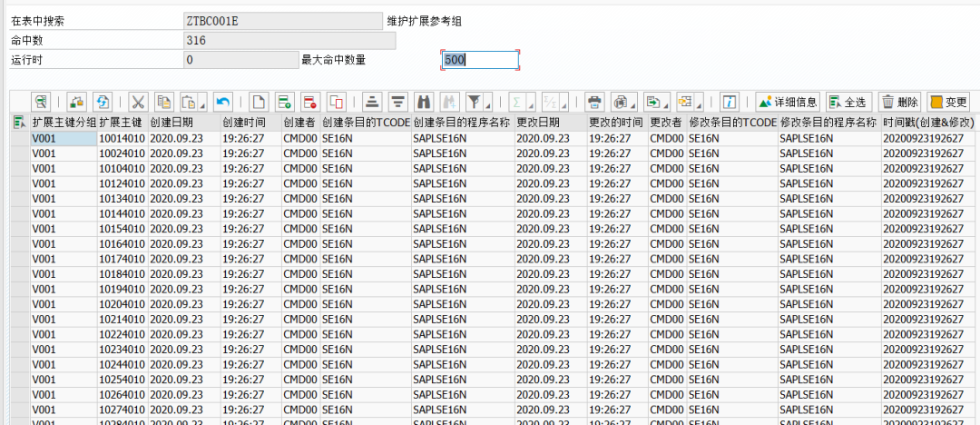Click the Choose Layout icon
This screenshot has height=425, width=980.
click(685, 102)
